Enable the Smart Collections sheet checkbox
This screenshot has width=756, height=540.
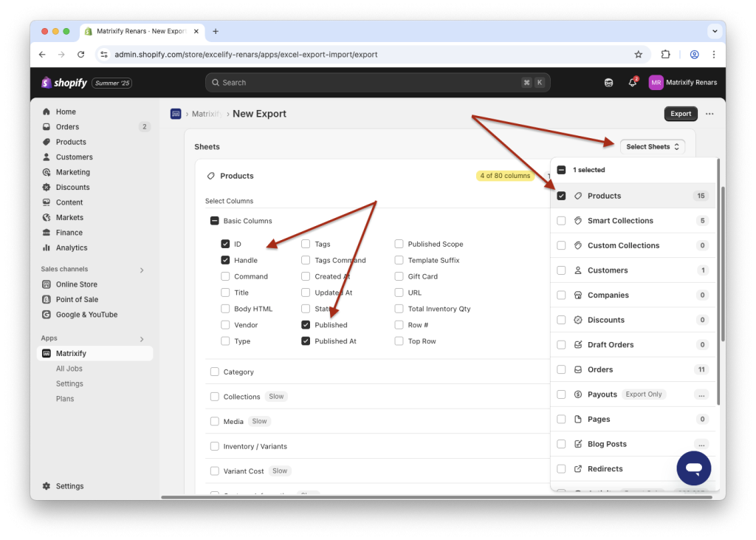[561, 220]
